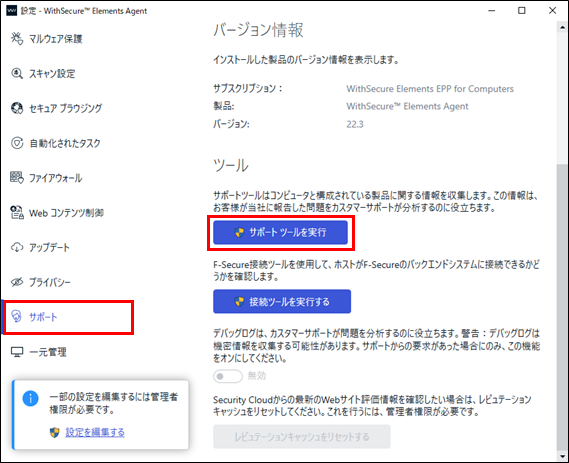Click the automated tasks circular icon
The height and width of the screenshot is (463, 569).
[17, 143]
